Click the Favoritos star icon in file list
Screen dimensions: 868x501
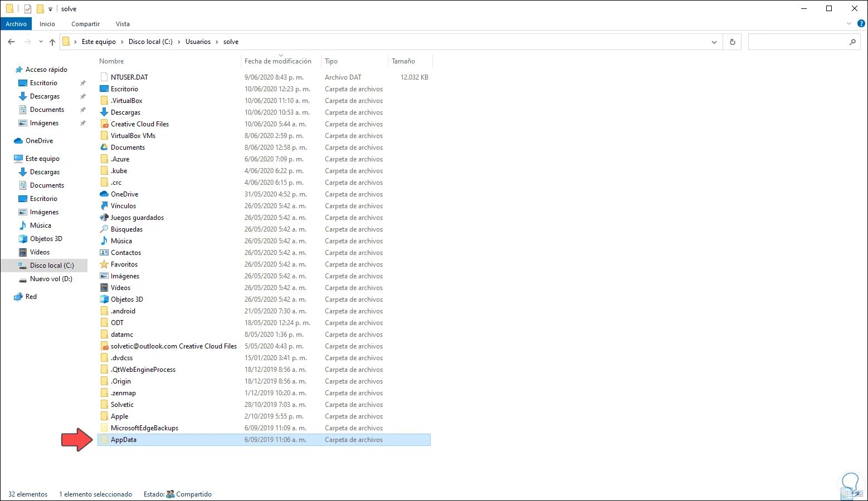point(104,264)
